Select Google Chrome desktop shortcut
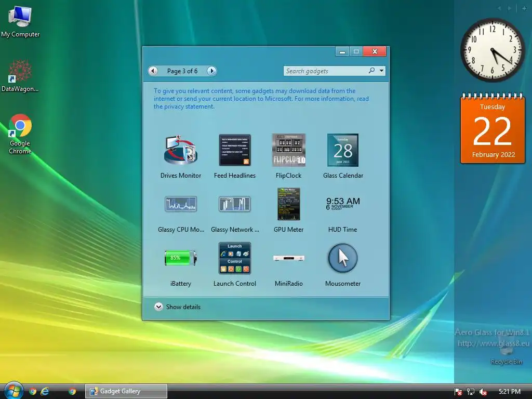Viewport: 532px width, 399px height. (20, 134)
